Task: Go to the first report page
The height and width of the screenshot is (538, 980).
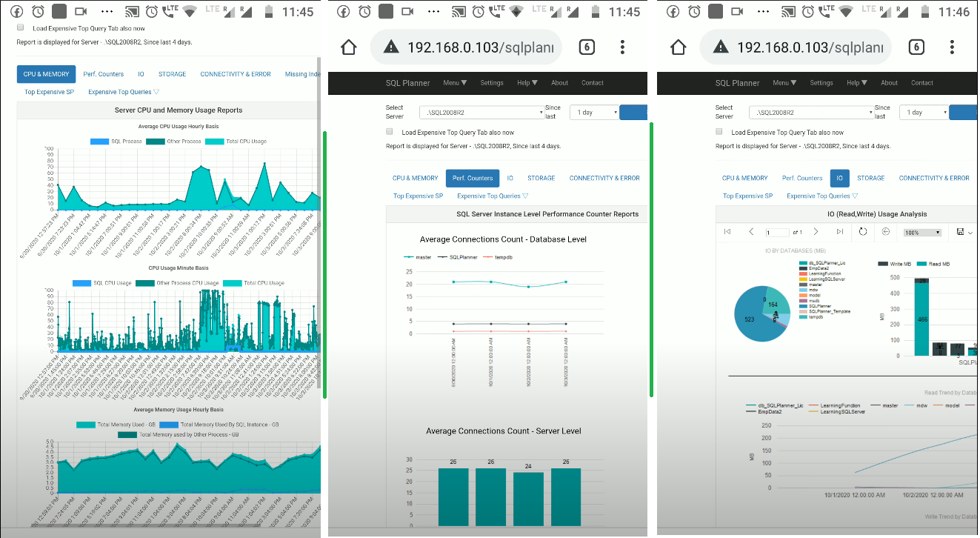Action: pyautogui.click(x=727, y=231)
